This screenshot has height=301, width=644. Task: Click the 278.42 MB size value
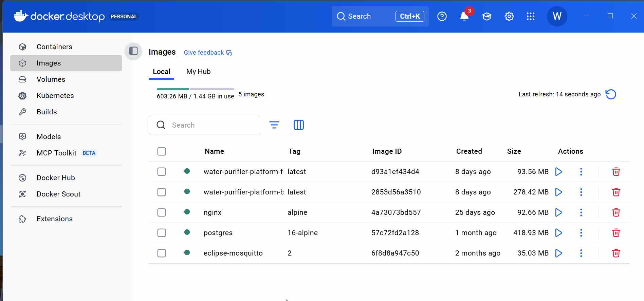pyautogui.click(x=531, y=192)
